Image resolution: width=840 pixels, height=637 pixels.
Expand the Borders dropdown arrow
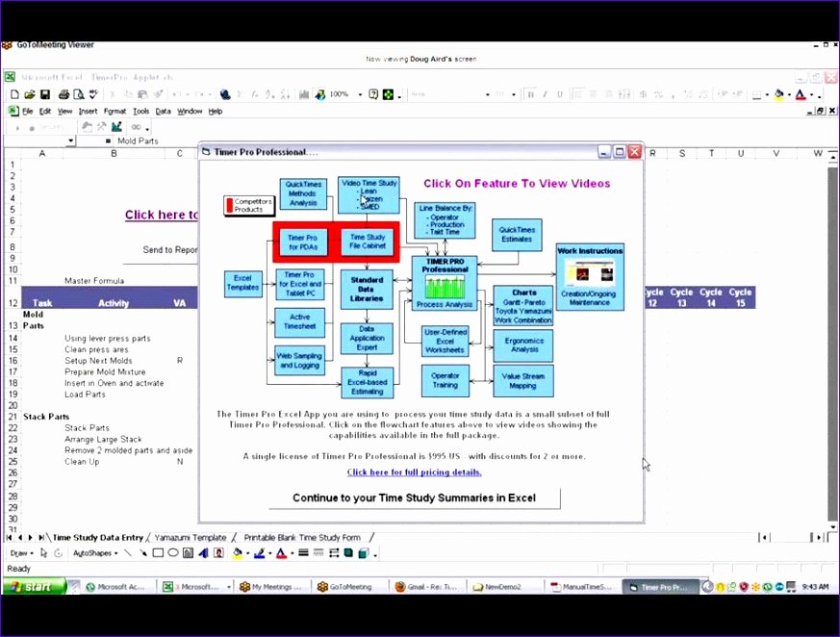tap(767, 95)
